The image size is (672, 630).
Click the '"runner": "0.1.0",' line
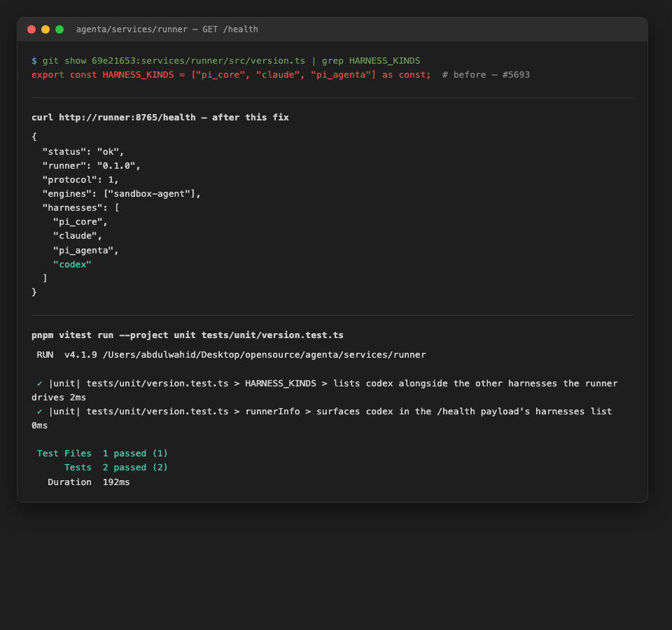tap(91, 166)
